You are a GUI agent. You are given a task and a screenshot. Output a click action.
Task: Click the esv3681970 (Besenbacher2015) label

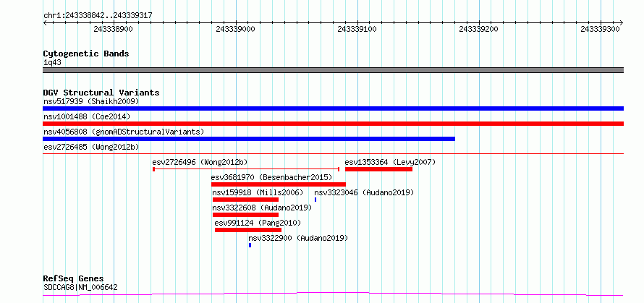pyautogui.click(x=271, y=177)
